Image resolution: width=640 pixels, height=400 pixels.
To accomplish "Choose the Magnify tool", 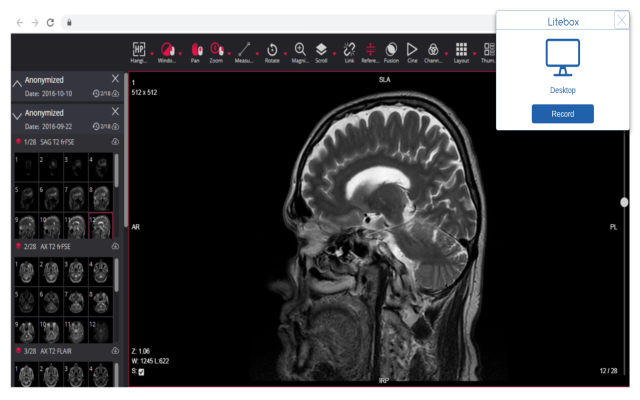I will (x=300, y=50).
